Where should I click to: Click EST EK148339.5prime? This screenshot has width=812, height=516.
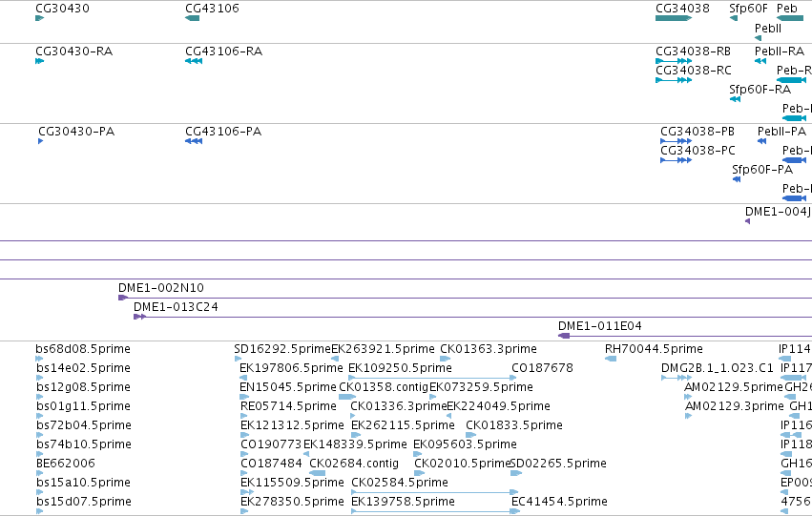tap(355, 444)
